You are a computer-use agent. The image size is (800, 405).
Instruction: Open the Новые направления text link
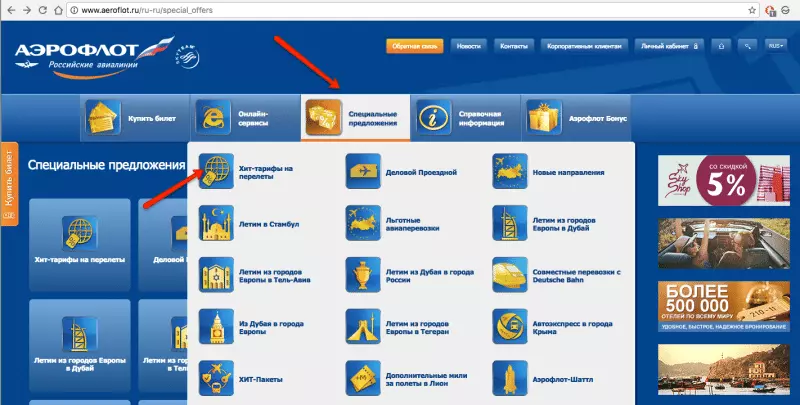coord(568,172)
